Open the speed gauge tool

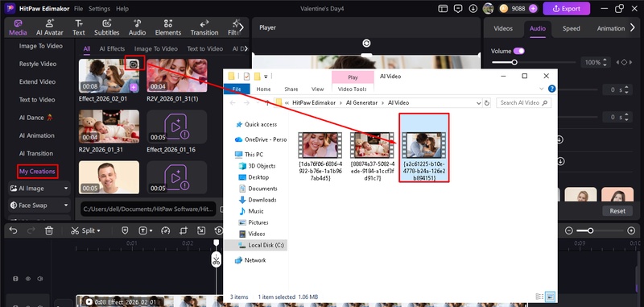point(166,230)
